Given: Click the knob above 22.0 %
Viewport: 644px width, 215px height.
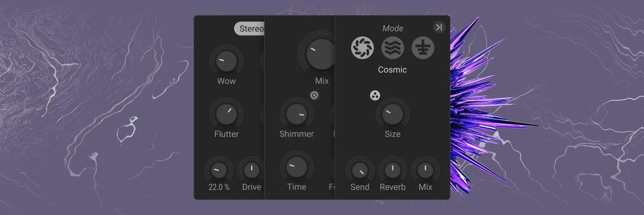Looking at the screenshot, I should point(219,170).
